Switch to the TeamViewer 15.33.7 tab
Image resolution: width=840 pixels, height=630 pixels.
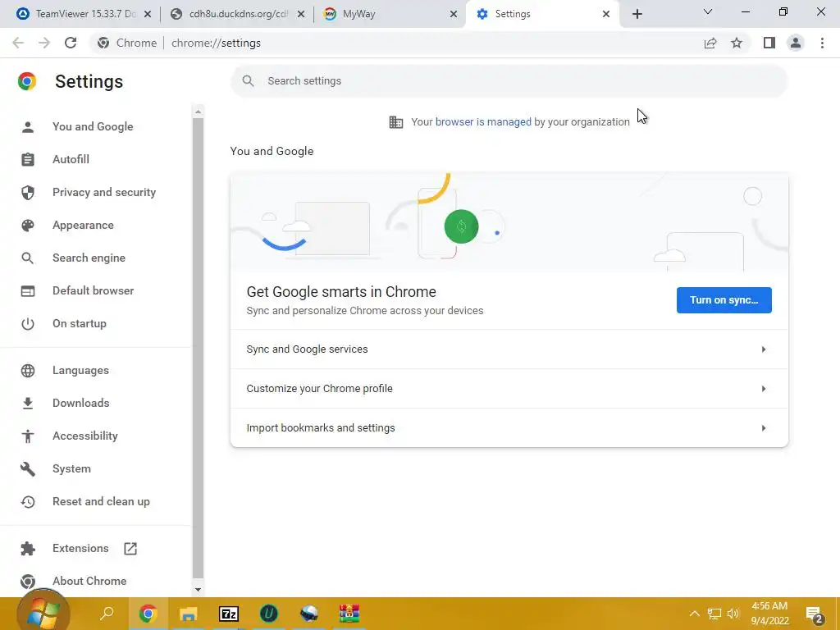[84, 14]
